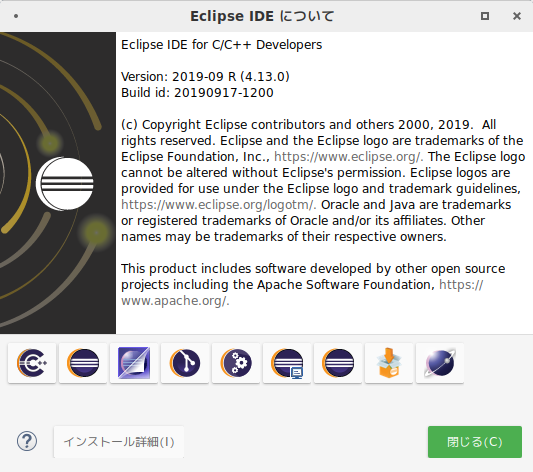Screen dimensions: 533x472
Task: Click the planet with orbit ring feature icon
Action: pyautogui.click(x=440, y=363)
